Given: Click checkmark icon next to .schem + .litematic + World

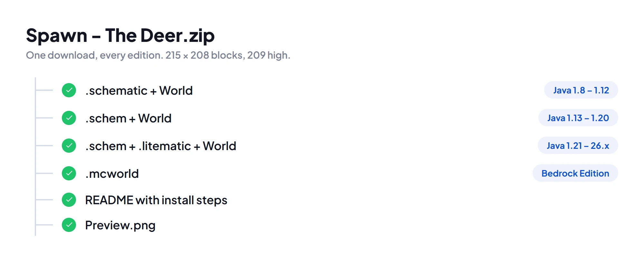Looking at the screenshot, I should coord(69,146).
